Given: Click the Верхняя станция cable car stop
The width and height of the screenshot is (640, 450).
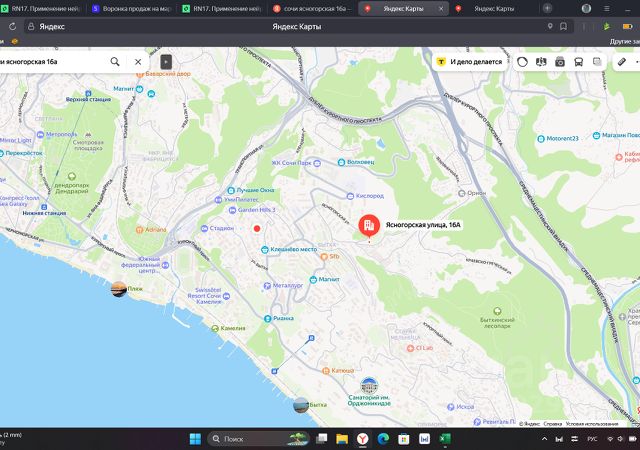Looking at the screenshot, I should point(88,94).
